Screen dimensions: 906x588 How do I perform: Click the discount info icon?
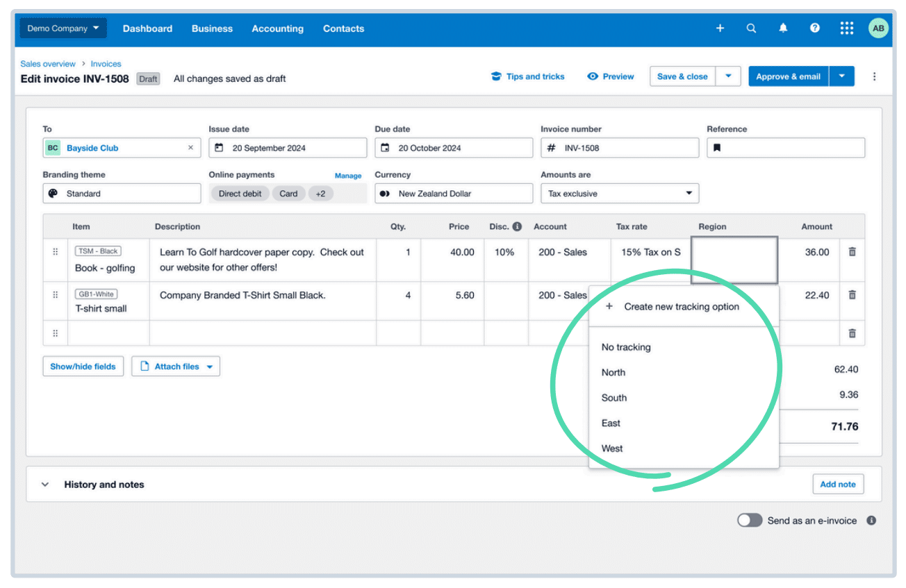(x=516, y=226)
